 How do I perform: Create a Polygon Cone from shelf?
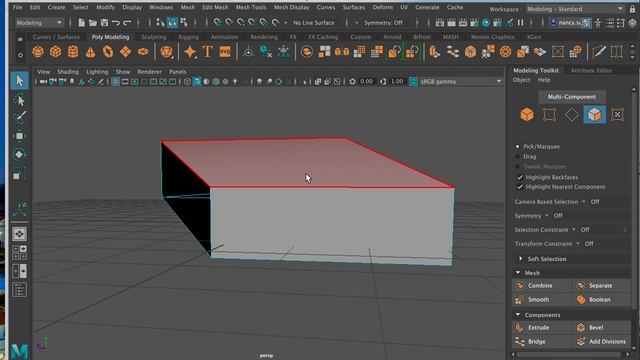pyautogui.click(x=90, y=52)
